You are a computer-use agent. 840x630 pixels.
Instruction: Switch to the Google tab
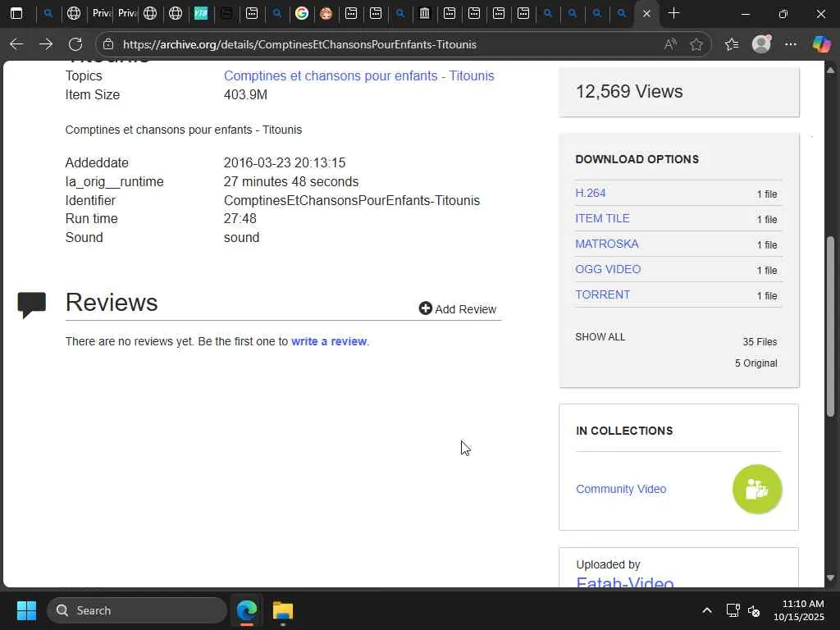pos(302,13)
